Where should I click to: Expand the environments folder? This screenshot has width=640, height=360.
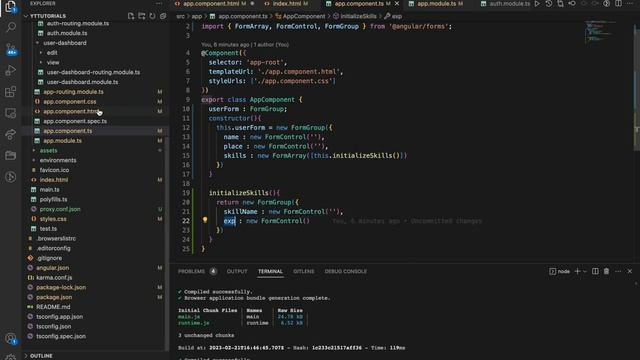point(34,160)
